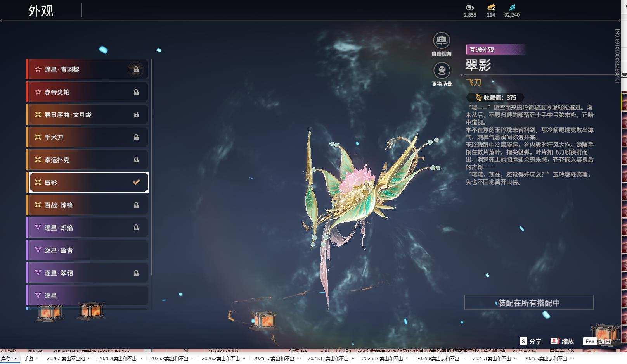The image size is (627, 364).
Task: Select the 逐星·幽青 skin entry
Action: pos(88,250)
